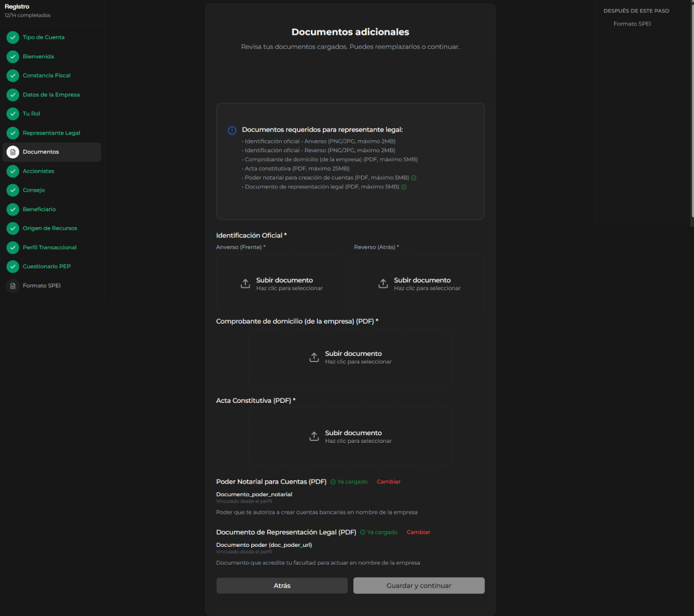Select the Anverso (Frente) upload drop area
The width and height of the screenshot is (694, 616).
(x=281, y=283)
